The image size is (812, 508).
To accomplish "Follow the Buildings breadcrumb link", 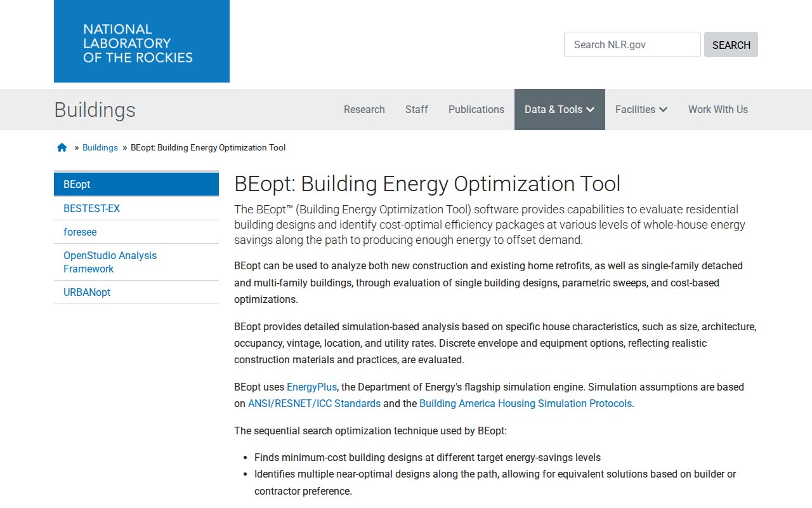I will coord(100,147).
